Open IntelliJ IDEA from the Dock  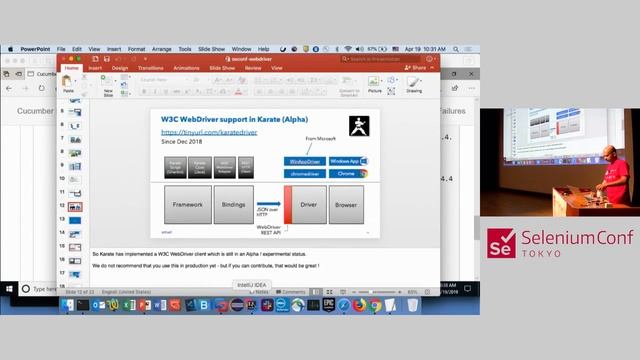[251, 305]
